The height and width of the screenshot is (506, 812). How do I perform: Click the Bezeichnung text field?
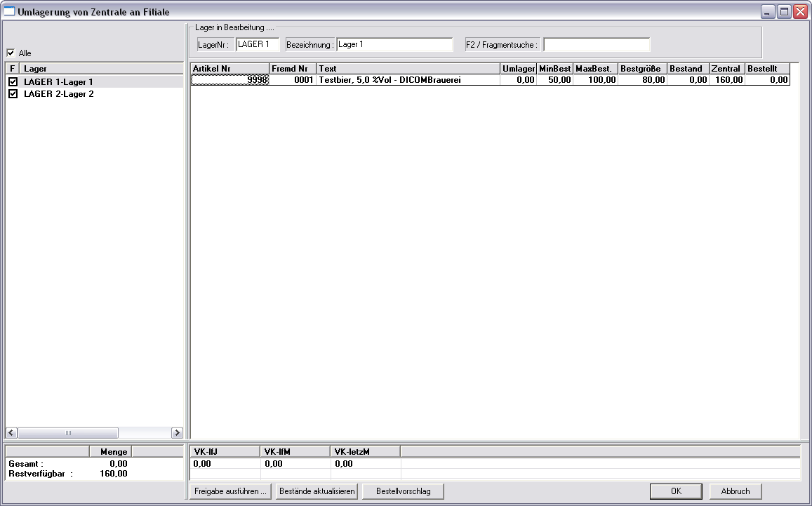[394, 44]
